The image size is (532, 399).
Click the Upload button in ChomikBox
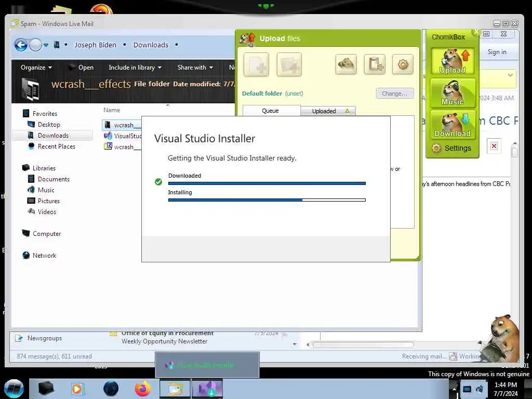(453, 61)
